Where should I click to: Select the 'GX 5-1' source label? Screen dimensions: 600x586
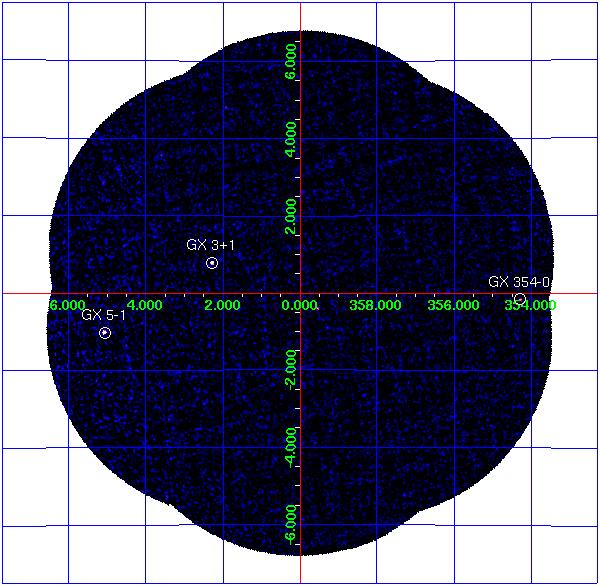tap(103, 315)
